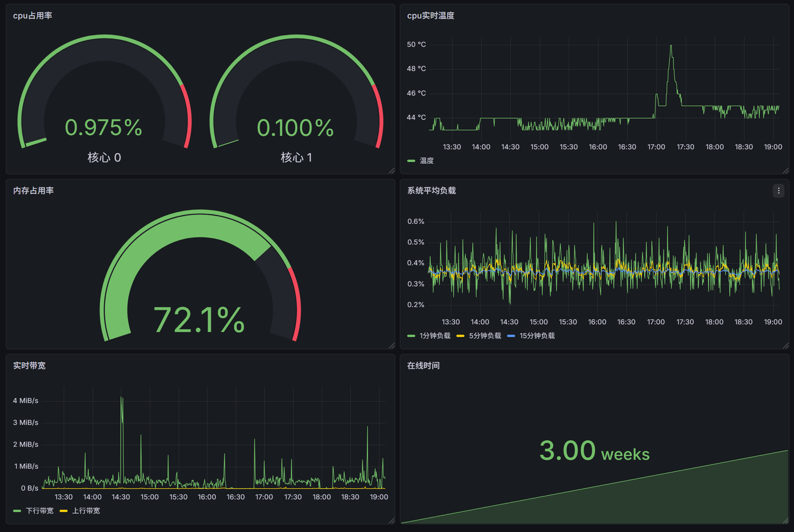Click resize handle of 在线时间 panel
The width and height of the screenshot is (794, 532).
(x=786, y=520)
